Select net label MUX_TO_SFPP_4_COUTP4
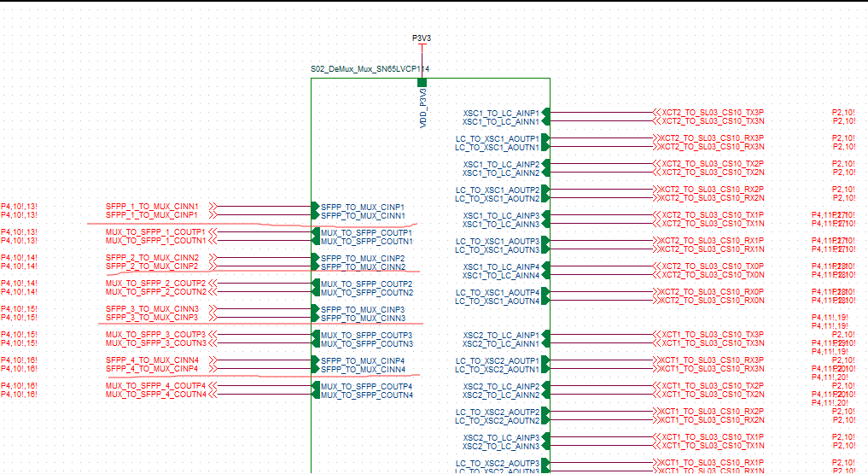868x474 pixels. 155,386
